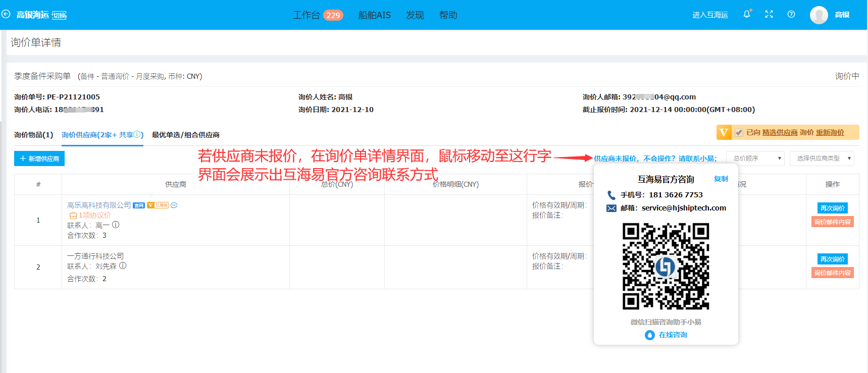This screenshot has width=868, height=373.
Task: Click the 精选供应商 link
Action: pyautogui.click(x=780, y=133)
